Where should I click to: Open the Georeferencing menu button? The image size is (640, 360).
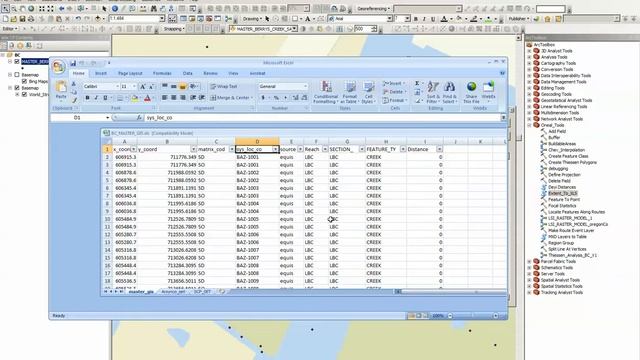point(373,9)
